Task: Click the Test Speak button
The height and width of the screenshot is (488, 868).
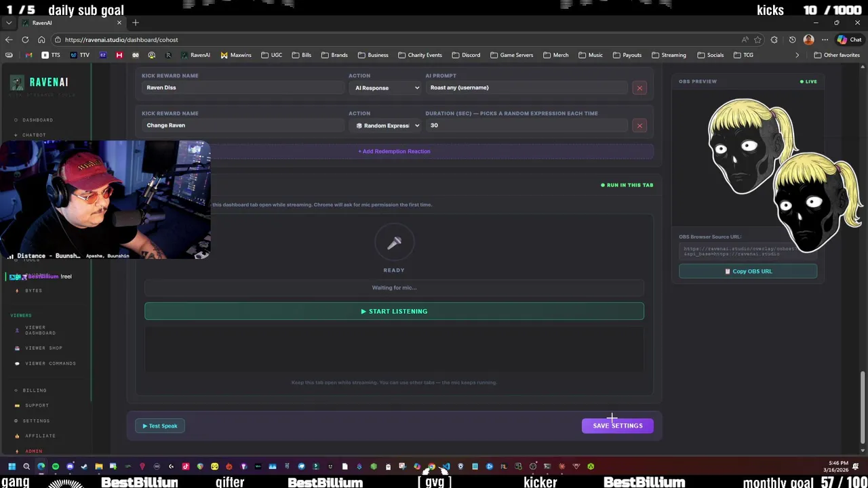Action: pyautogui.click(x=160, y=426)
